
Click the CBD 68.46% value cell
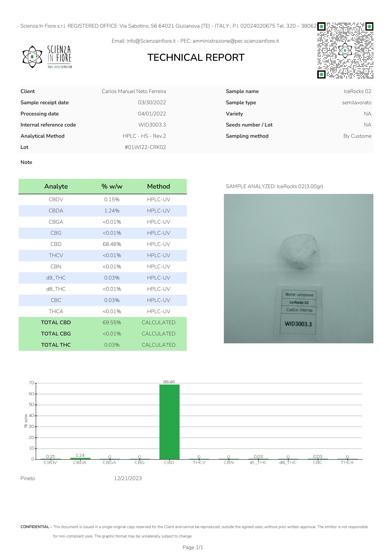click(x=112, y=244)
